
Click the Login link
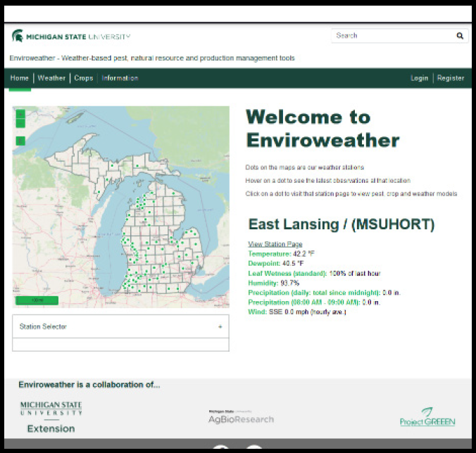419,78
